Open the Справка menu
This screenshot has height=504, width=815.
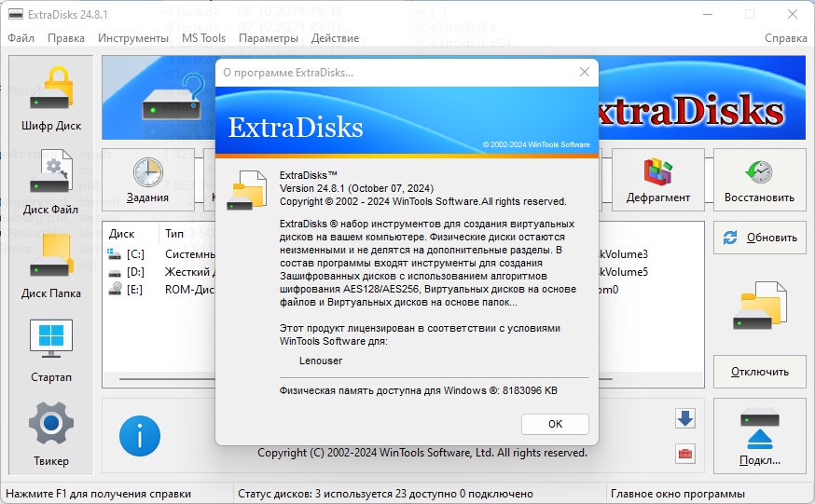[785, 38]
